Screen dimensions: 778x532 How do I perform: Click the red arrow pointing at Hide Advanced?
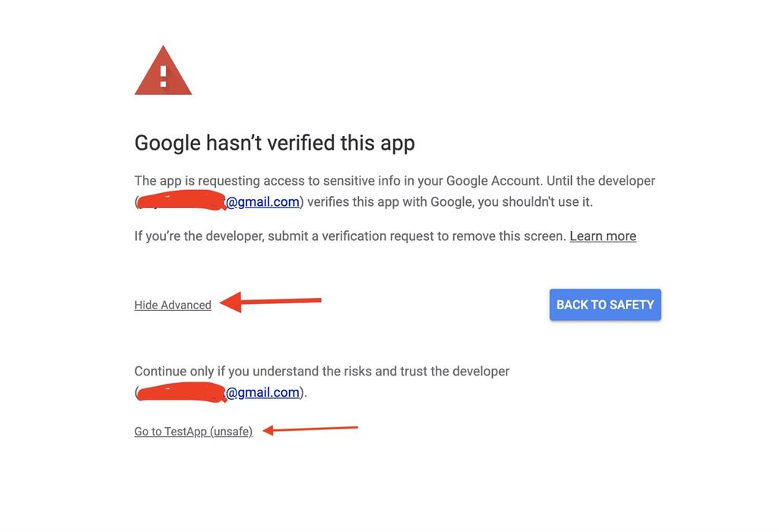[271, 302]
